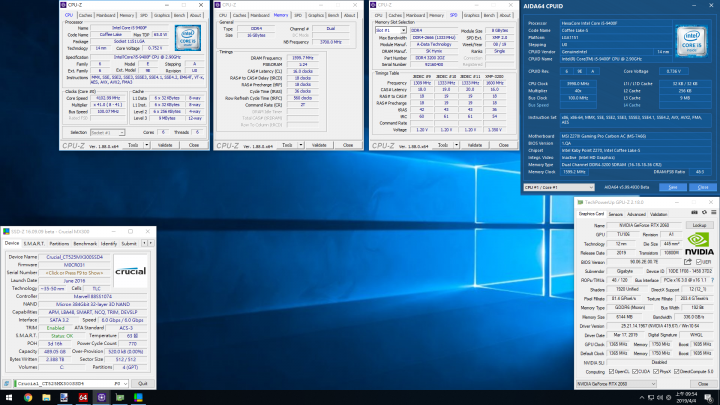The height and width of the screenshot is (405, 720).
Task: Open the Tools dropdown arrow in CPU-Z Memory window
Action: point(301,145)
